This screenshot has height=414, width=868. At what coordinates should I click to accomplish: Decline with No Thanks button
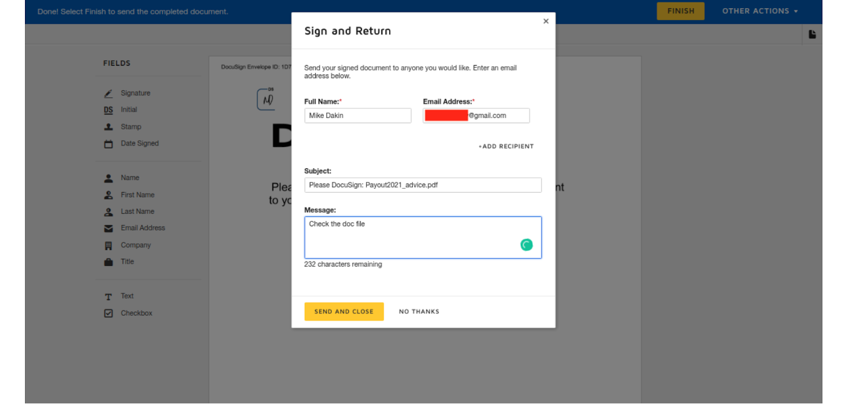(419, 311)
